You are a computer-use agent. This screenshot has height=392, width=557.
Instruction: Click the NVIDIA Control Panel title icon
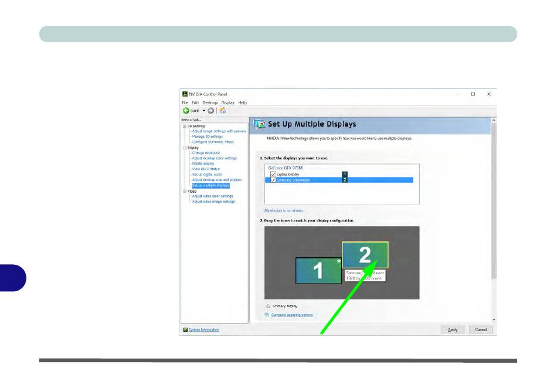click(185, 94)
